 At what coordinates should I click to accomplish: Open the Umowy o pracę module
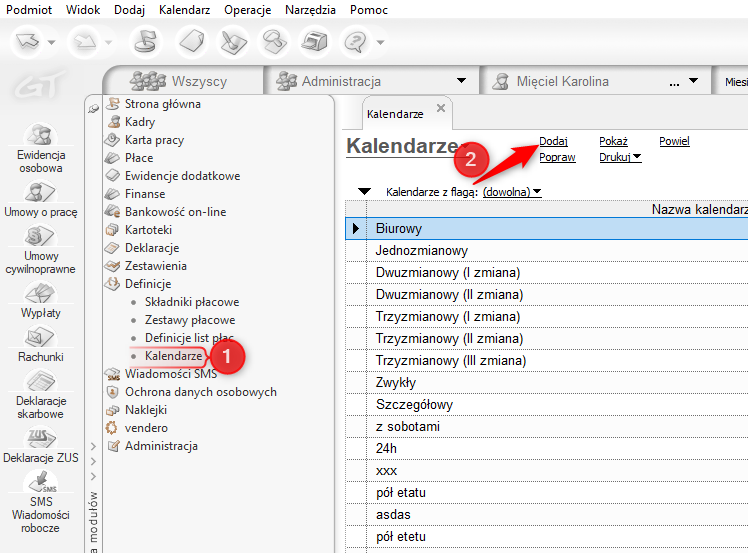tap(41, 199)
